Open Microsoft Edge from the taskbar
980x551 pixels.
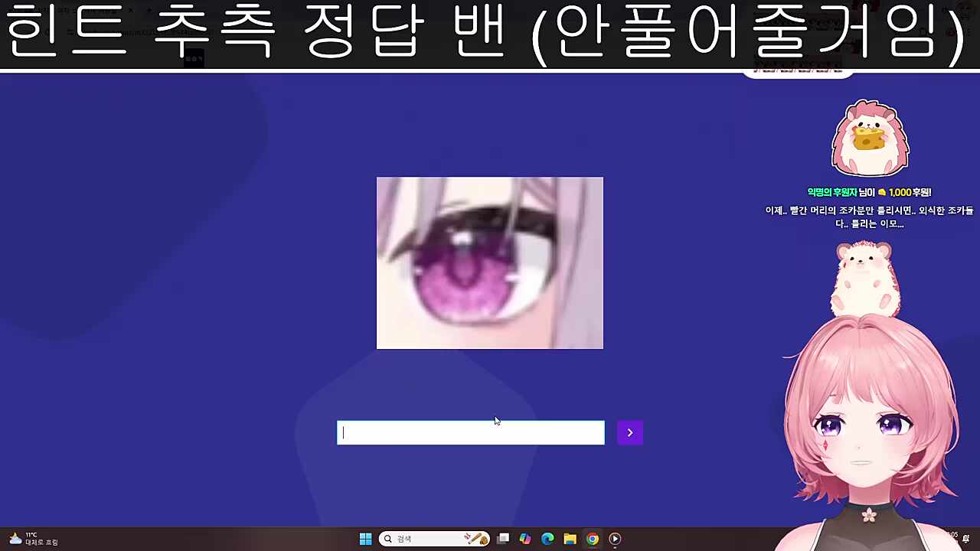click(547, 539)
